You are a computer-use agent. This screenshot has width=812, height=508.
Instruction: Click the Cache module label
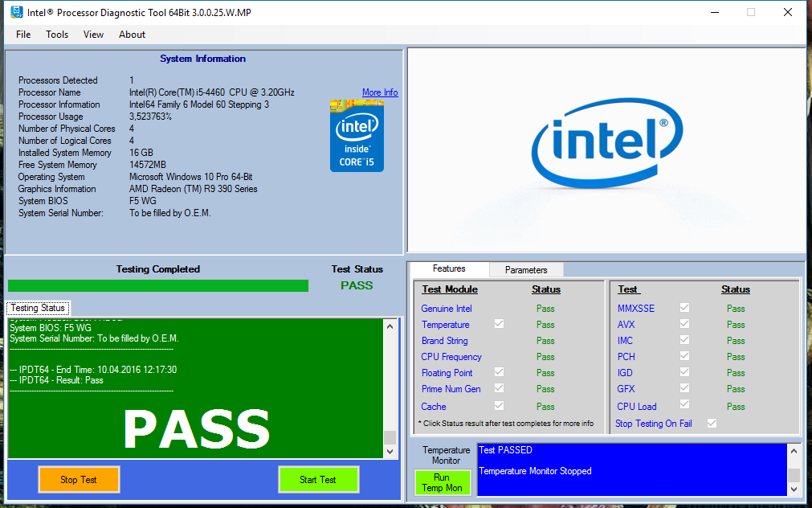[x=434, y=407]
